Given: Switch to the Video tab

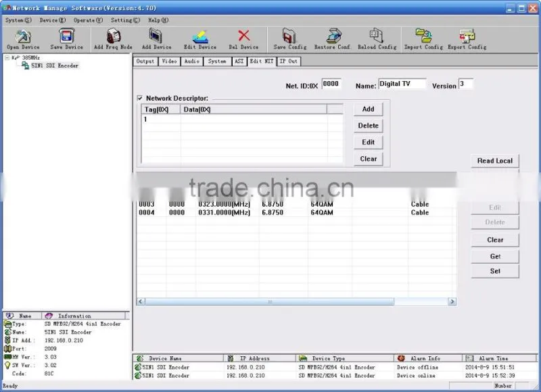Looking at the screenshot, I should (170, 62).
